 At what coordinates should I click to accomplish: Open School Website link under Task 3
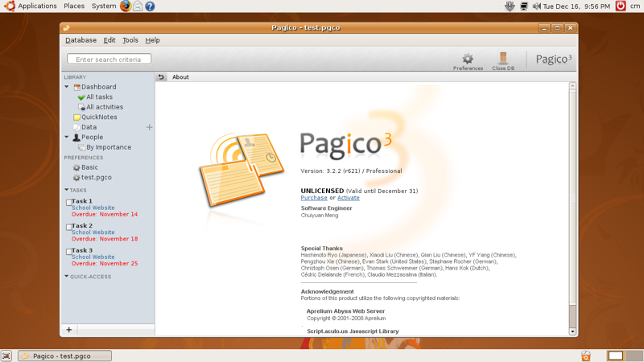coord(93,257)
